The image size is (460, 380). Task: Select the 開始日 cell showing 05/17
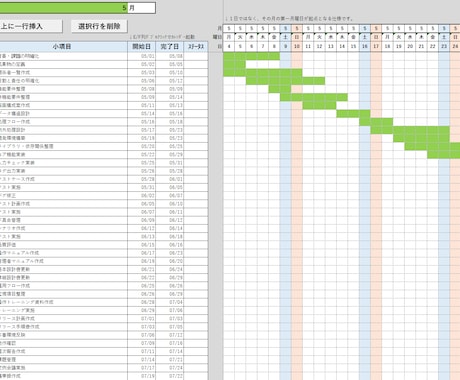141,130
